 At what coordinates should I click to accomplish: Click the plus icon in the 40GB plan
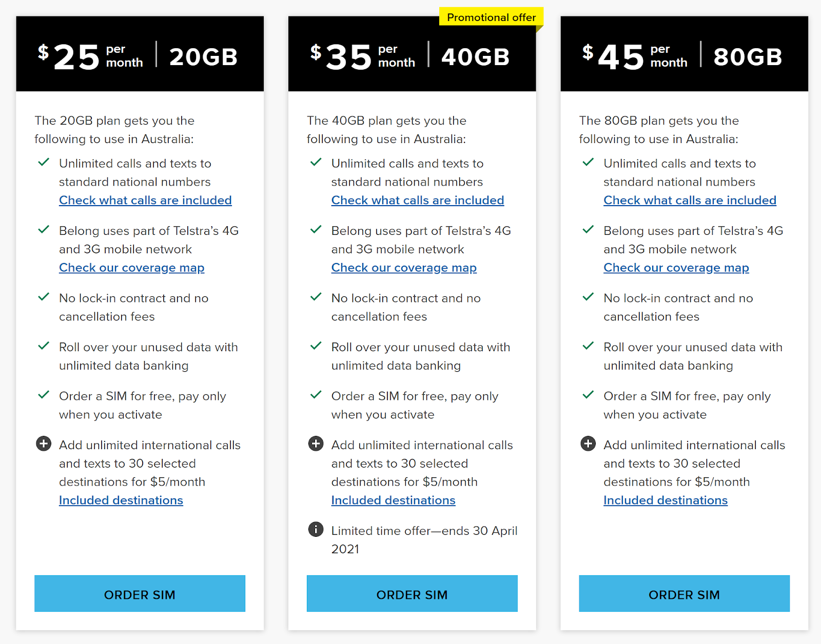(316, 444)
